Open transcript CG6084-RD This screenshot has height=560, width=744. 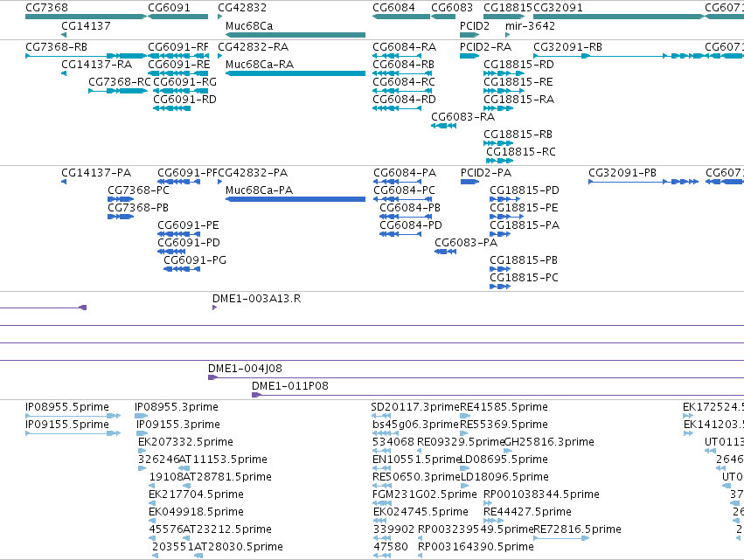click(404, 100)
